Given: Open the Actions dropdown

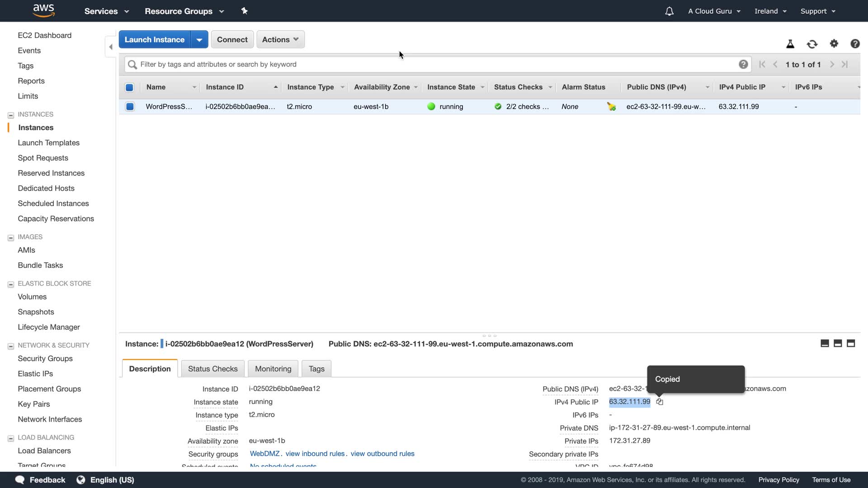Looking at the screenshot, I should [x=280, y=39].
